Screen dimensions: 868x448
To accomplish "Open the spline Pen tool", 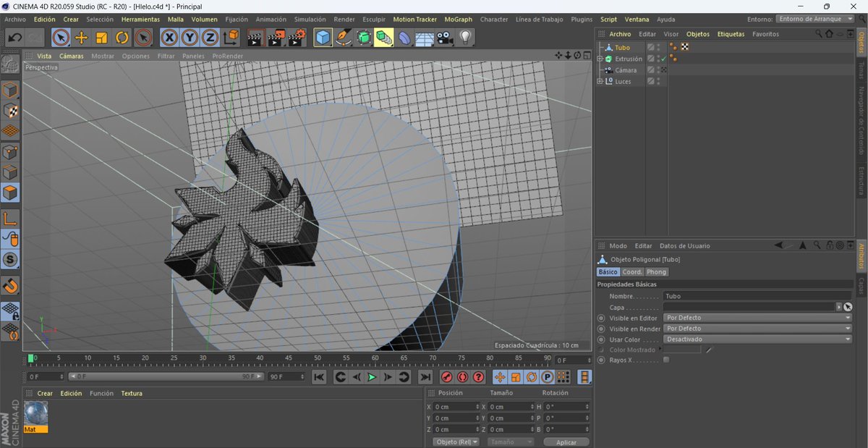I will [344, 37].
